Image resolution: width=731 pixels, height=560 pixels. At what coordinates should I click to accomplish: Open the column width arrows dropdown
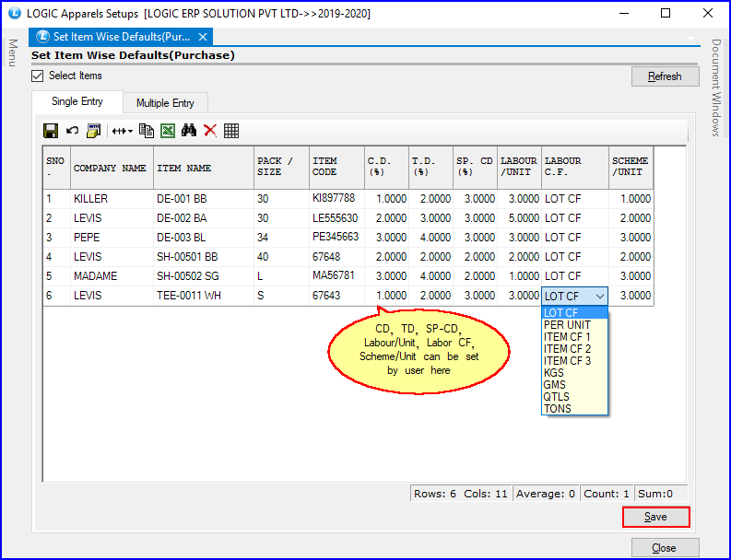pos(123,132)
